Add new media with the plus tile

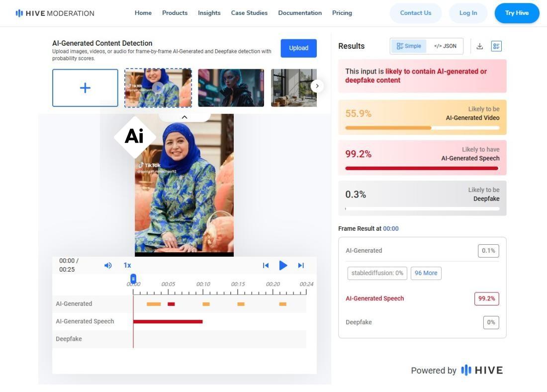(x=85, y=88)
